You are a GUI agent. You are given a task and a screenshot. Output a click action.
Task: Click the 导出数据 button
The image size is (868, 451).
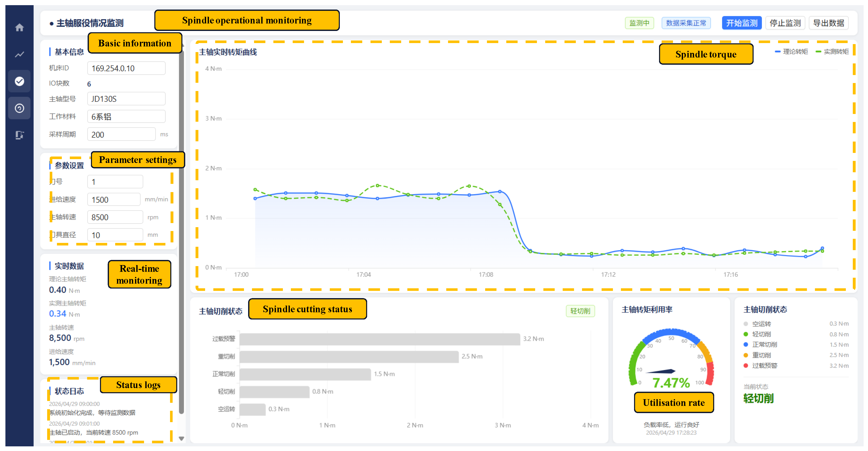829,23
